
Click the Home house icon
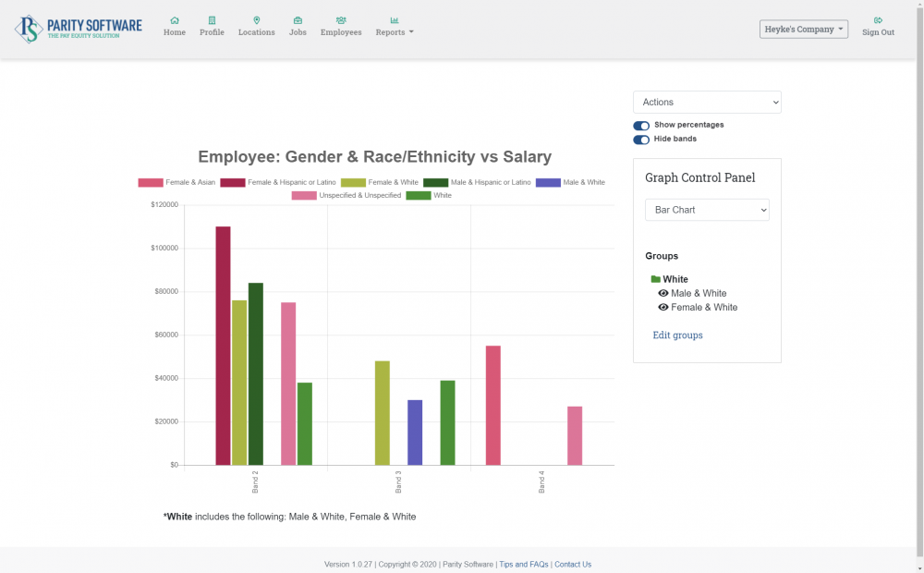175,20
